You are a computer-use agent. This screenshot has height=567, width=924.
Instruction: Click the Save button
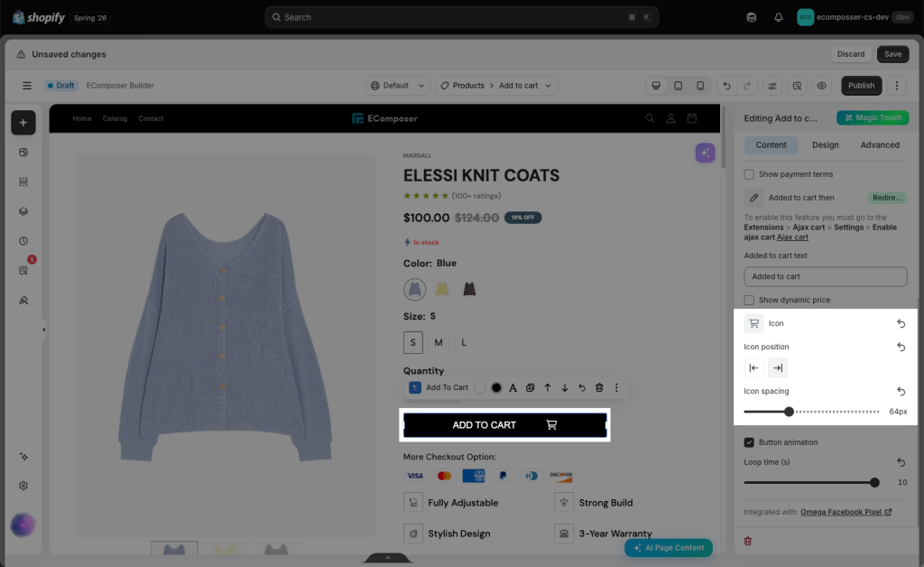coord(892,54)
